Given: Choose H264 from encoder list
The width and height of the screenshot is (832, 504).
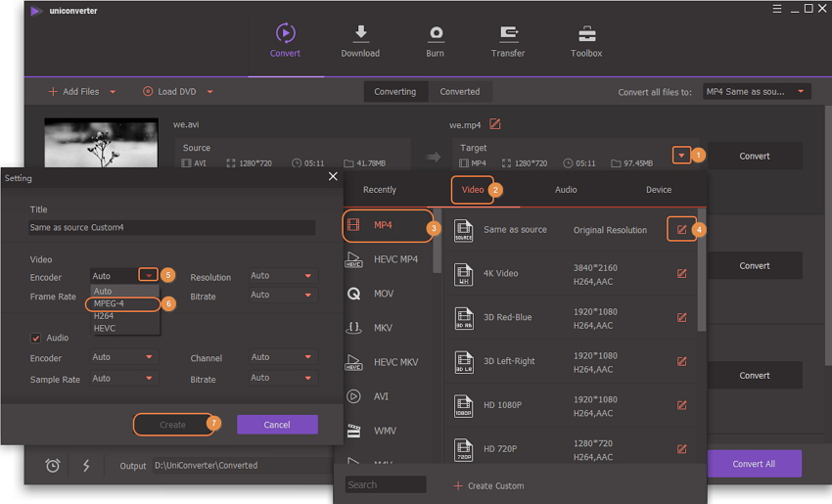Looking at the screenshot, I should click(x=124, y=316).
